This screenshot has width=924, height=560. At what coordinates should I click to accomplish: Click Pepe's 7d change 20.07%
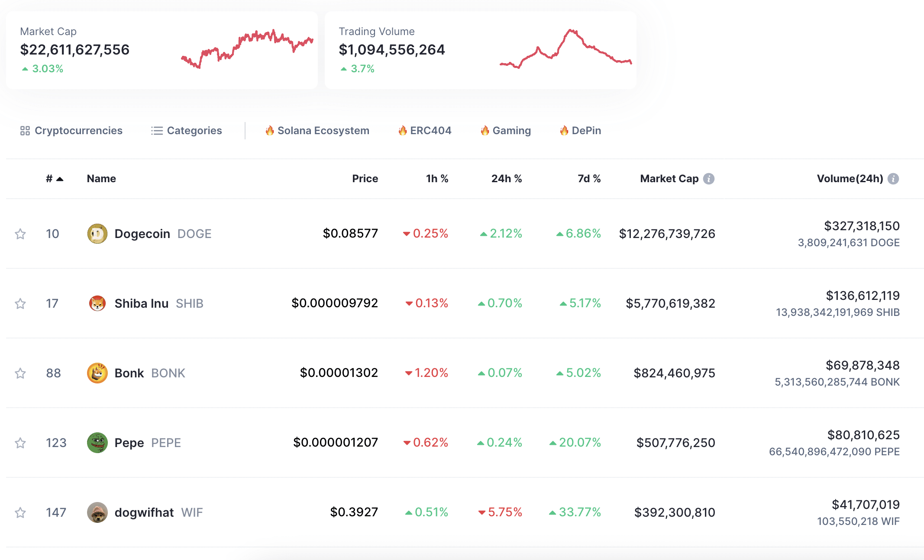(575, 443)
